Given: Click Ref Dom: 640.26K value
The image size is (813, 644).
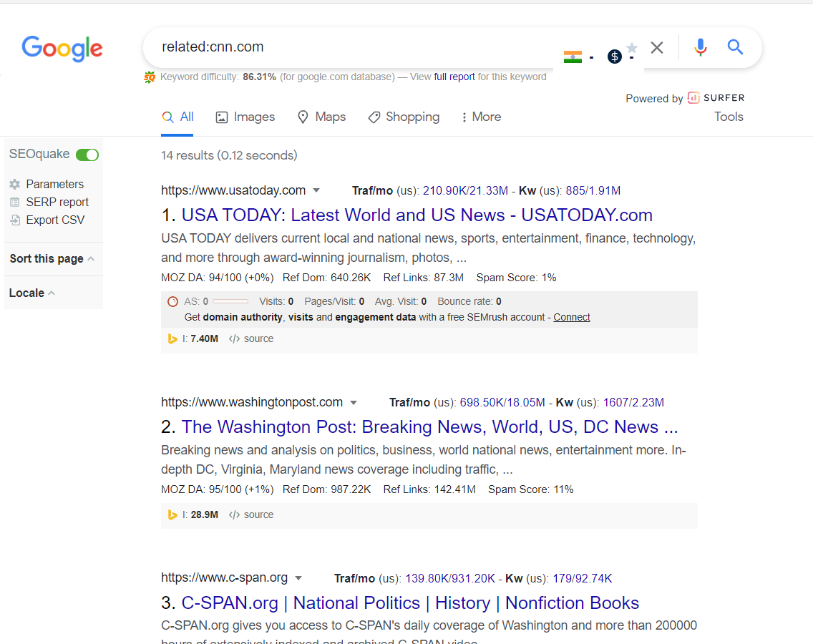Looking at the screenshot, I should [x=326, y=278].
